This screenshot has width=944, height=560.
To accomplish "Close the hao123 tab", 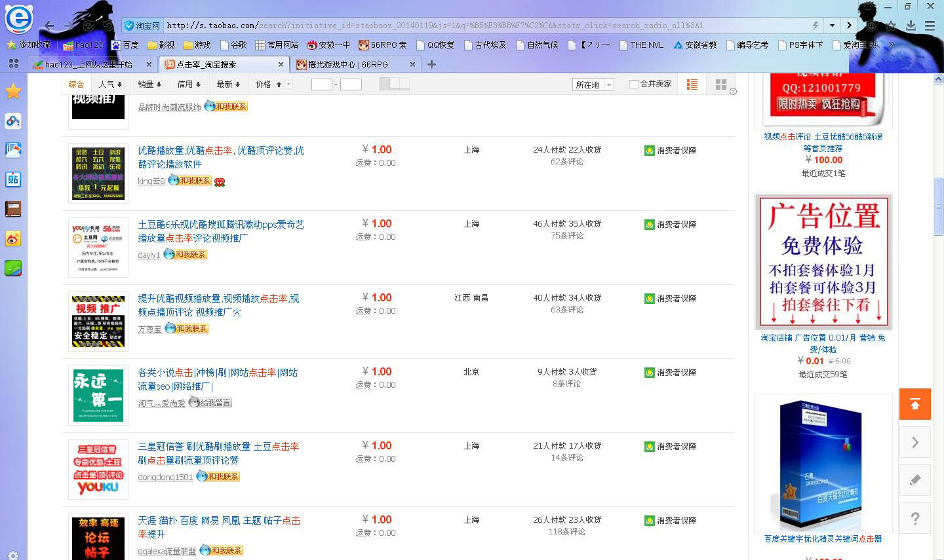I will 149,64.
